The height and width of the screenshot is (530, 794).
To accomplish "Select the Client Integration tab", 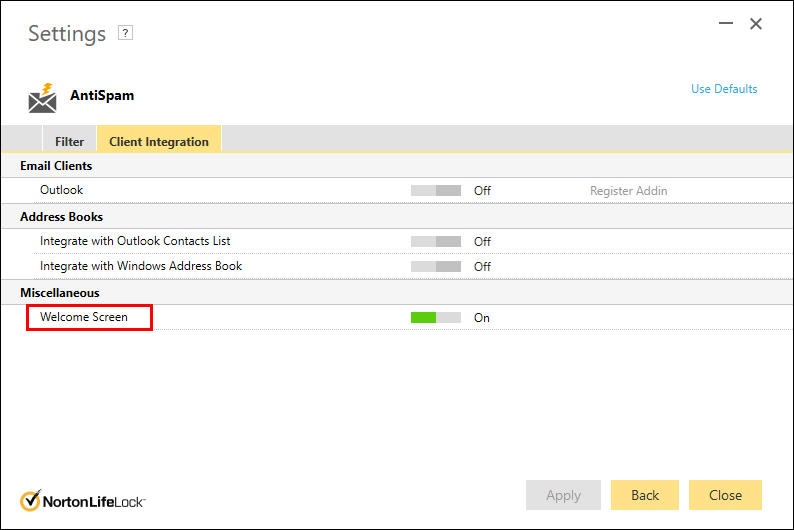I will (x=159, y=141).
